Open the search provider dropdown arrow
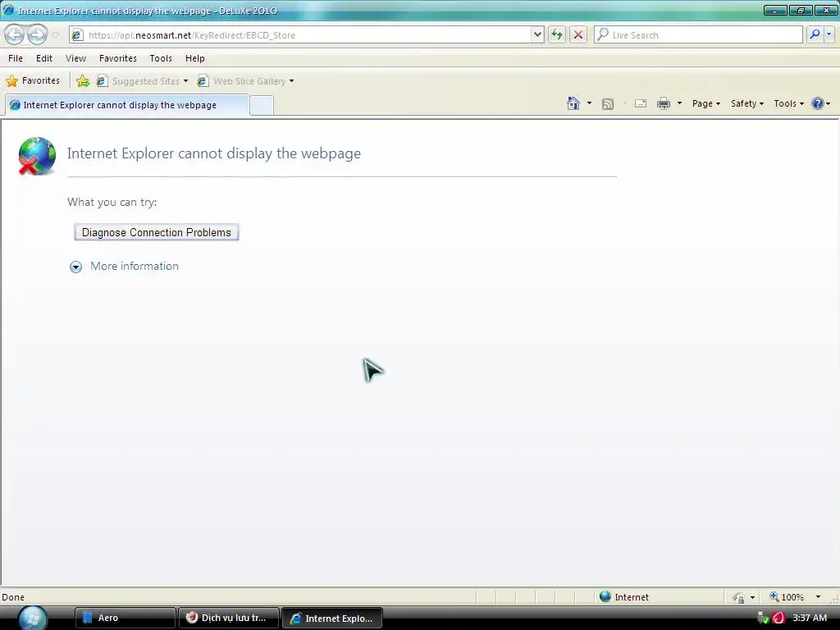Viewport: 840px width, 630px height. click(829, 34)
